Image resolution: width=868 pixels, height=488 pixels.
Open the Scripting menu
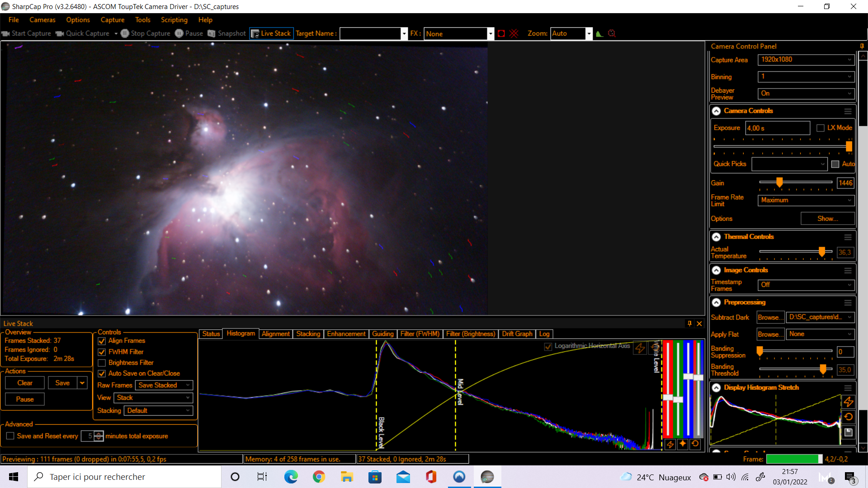(x=174, y=20)
